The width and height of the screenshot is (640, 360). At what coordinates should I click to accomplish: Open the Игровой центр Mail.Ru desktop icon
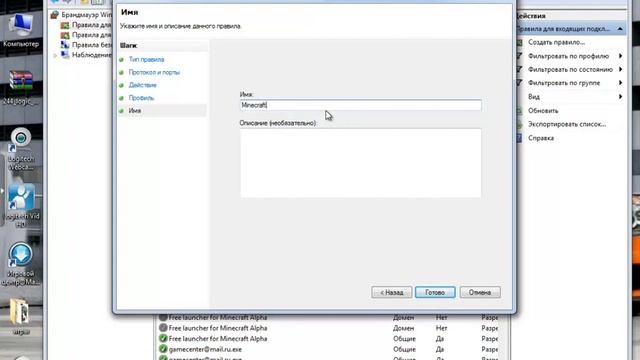coord(21,264)
